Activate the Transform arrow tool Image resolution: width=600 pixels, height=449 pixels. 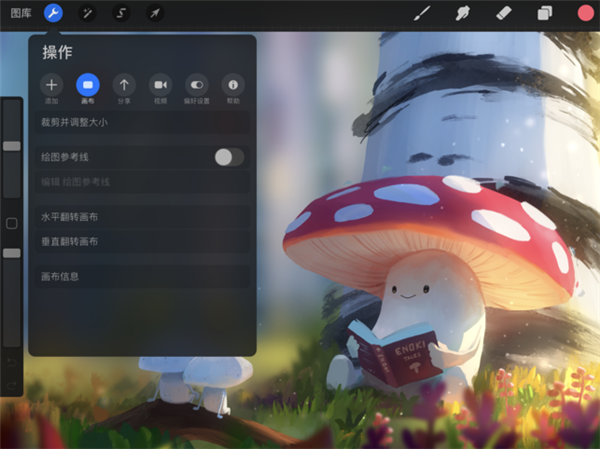pyautogui.click(x=154, y=13)
